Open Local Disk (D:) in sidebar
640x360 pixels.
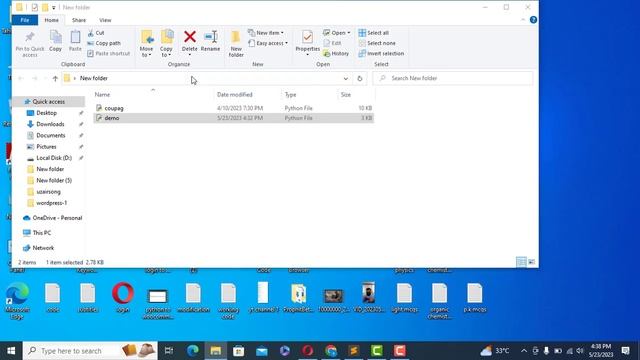(x=54, y=158)
